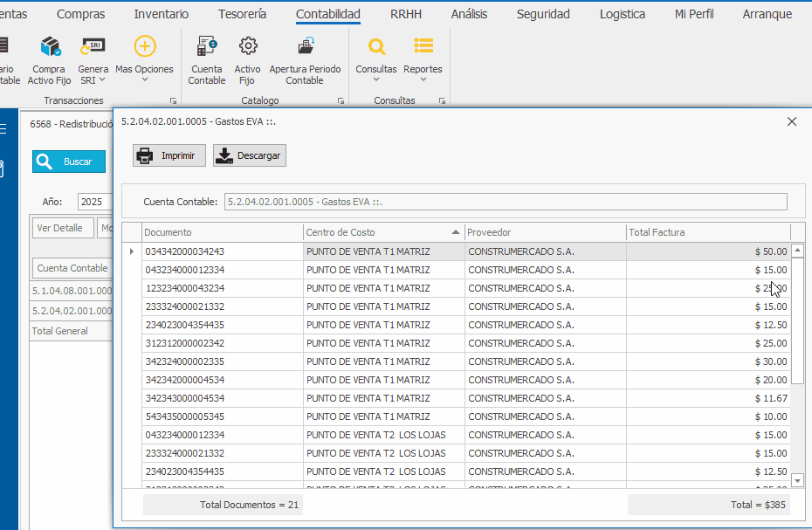Open the Inventario tab
The width and height of the screenshot is (812, 530).
point(161,14)
